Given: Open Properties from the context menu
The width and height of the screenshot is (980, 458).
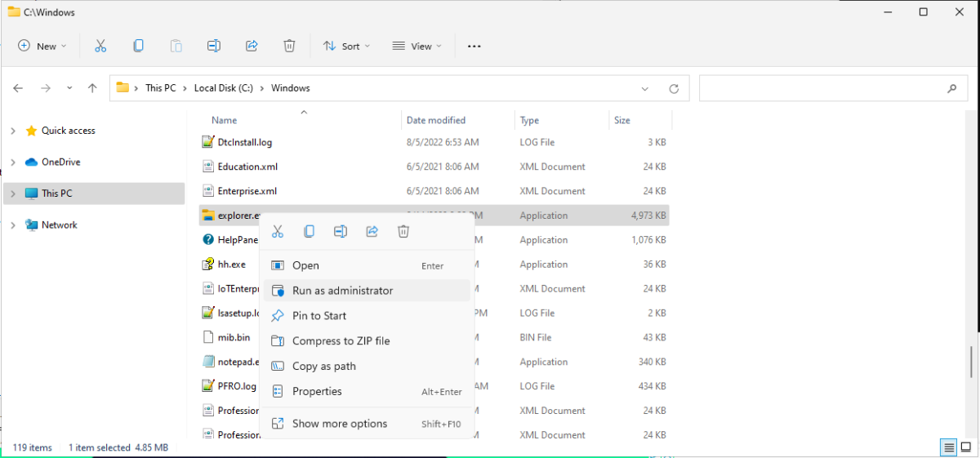Looking at the screenshot, I should coord(367,392).
